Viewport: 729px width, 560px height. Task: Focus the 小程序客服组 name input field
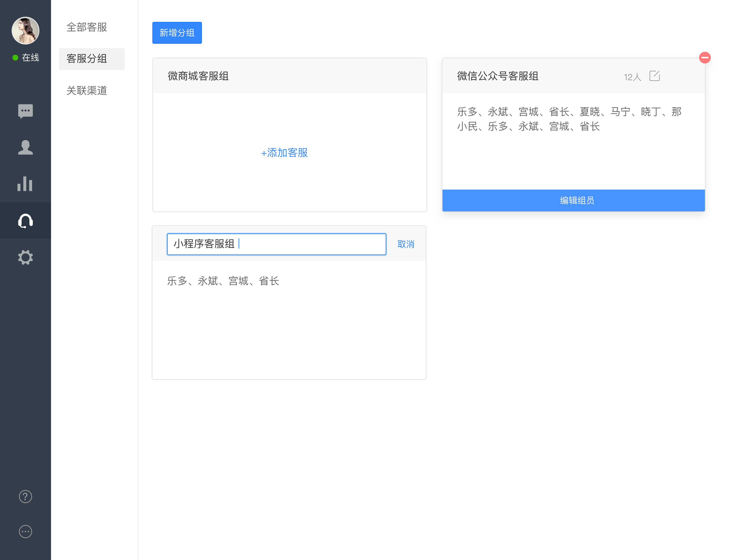pos(276,244)
